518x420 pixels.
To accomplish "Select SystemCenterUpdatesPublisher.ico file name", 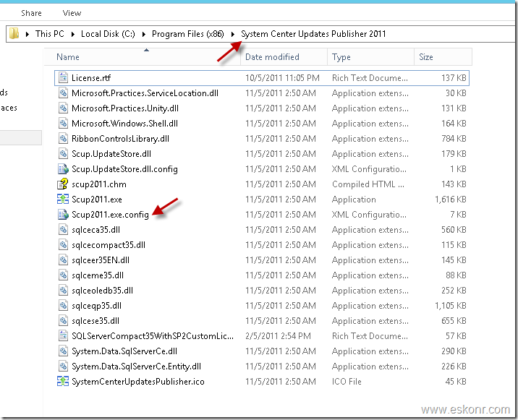I will 138,382.
